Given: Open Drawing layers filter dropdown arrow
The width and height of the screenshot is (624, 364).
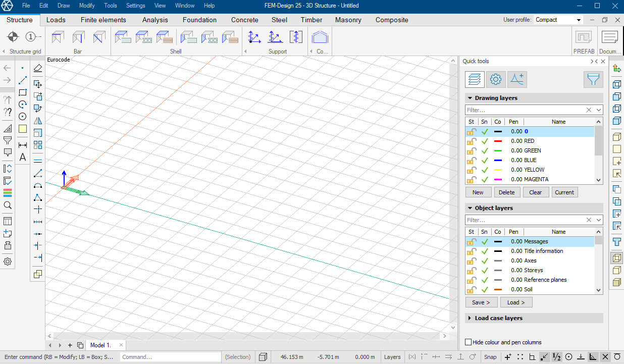Looking at the screenshot, I should [x=599, y=110].
